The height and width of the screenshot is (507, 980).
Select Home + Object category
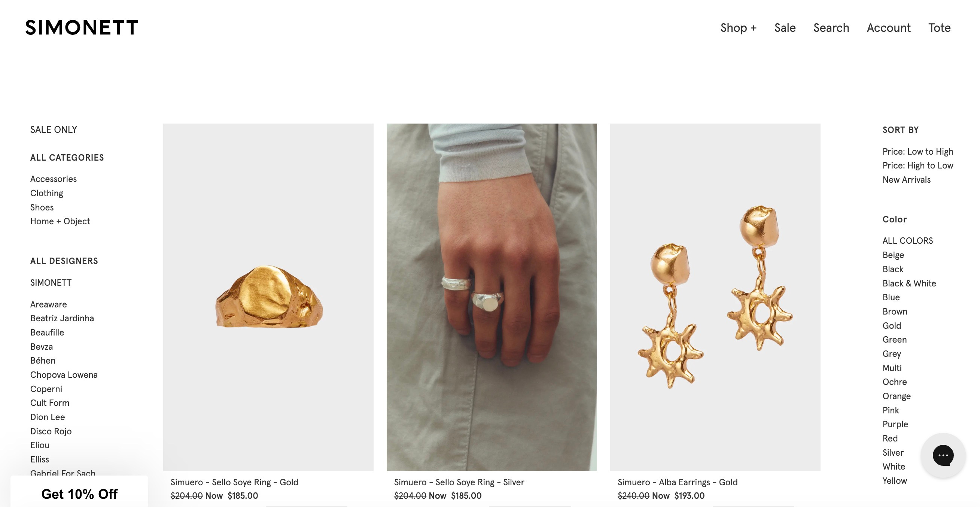(60, 221)
